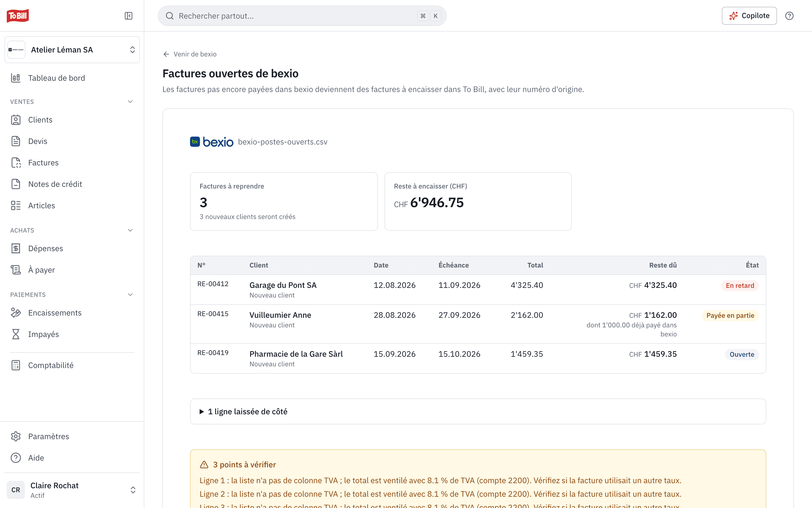Image resolution: width=812 pixels, height=508 pixels.
Task: Open the help question mark icon in top bar
Action: (x=789, y=16)
